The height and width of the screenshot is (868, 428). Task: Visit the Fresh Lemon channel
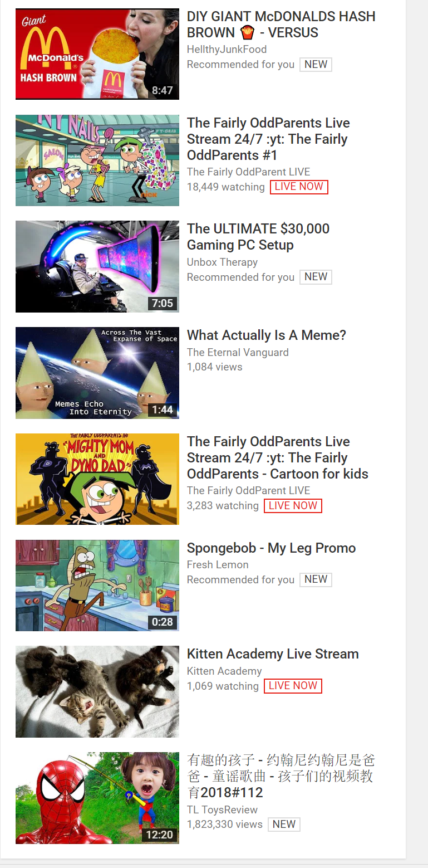218,565
